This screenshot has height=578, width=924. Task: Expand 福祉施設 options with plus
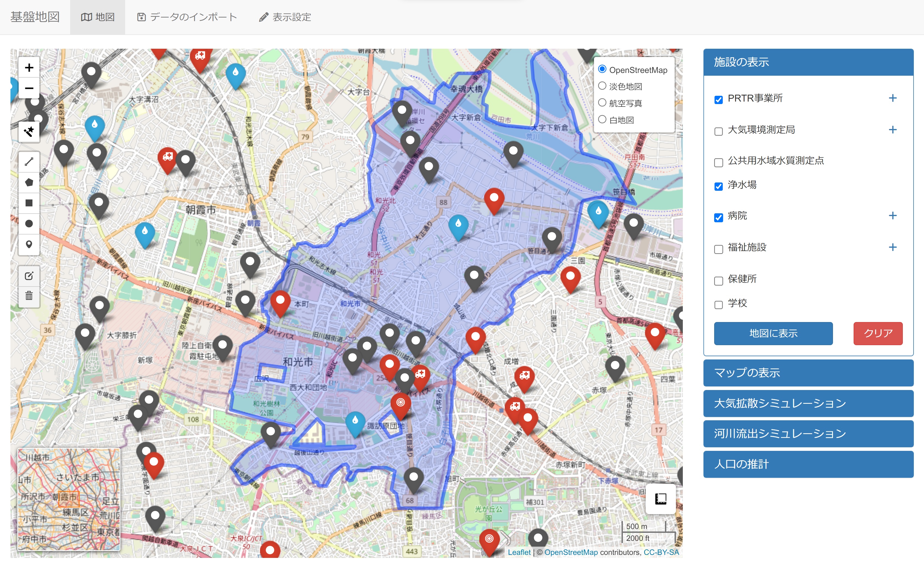tap(892, 247)
